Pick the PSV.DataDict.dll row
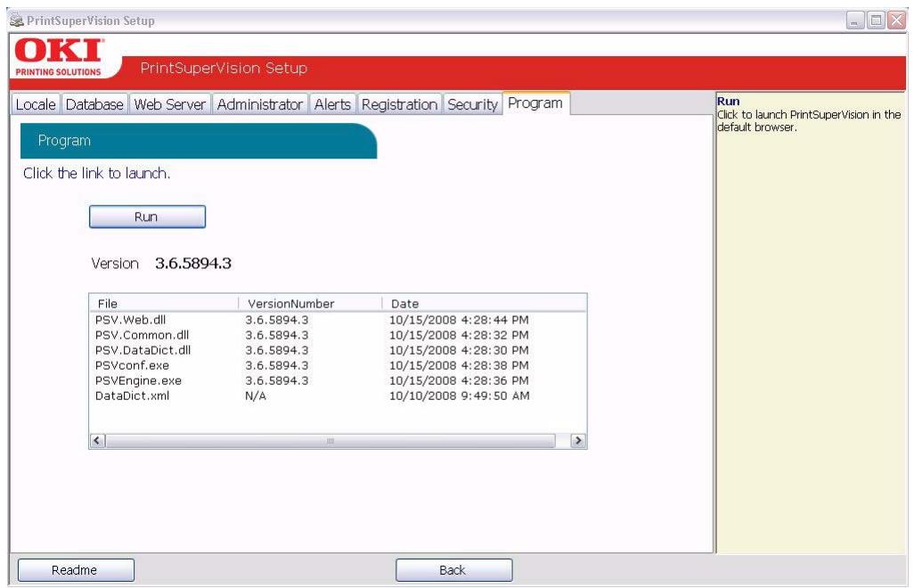 [338, 349]
